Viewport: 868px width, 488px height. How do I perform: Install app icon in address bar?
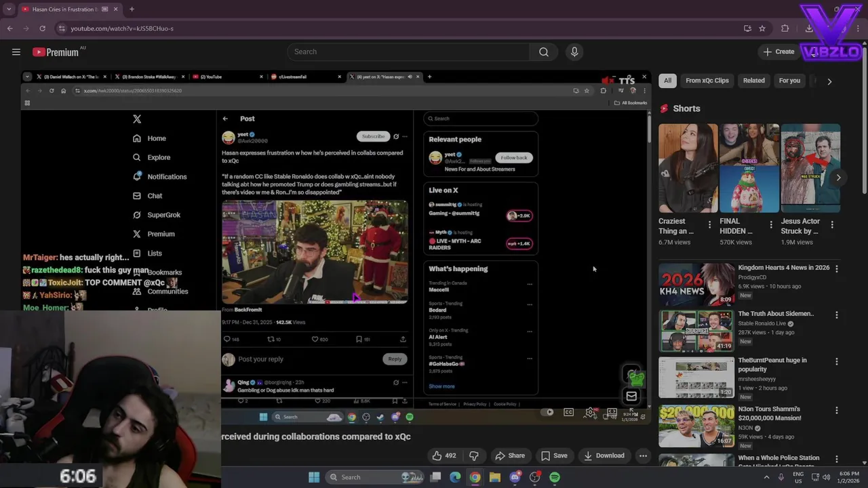click(747, 28)
